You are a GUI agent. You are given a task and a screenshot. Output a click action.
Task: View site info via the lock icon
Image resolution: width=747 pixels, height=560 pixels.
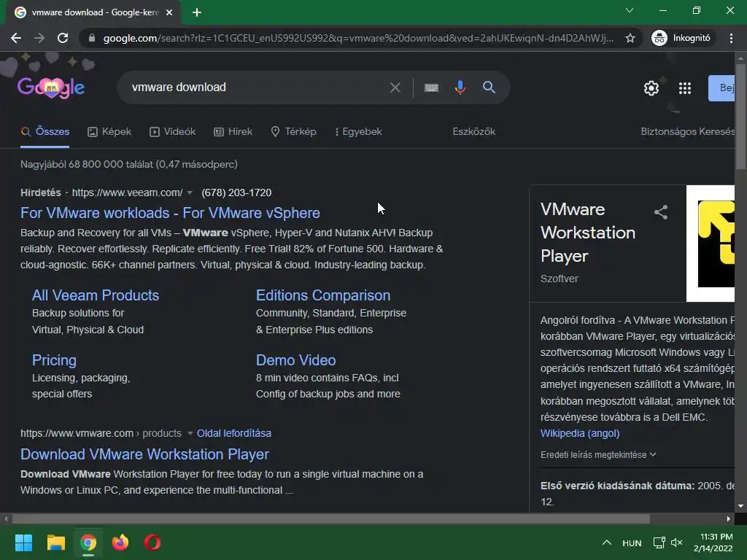click(92, 38)
